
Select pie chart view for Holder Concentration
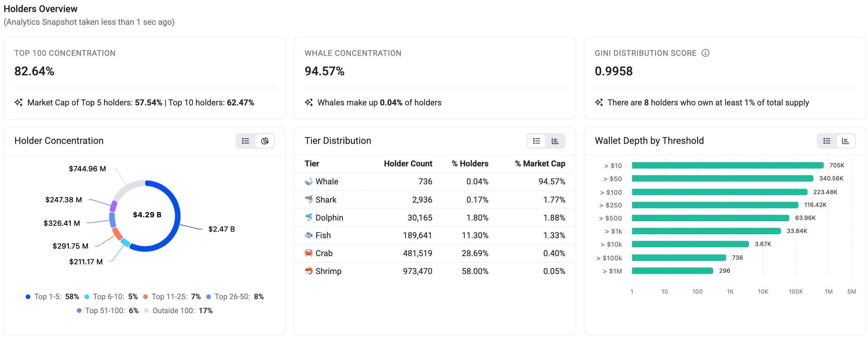(x=265, y=141)
